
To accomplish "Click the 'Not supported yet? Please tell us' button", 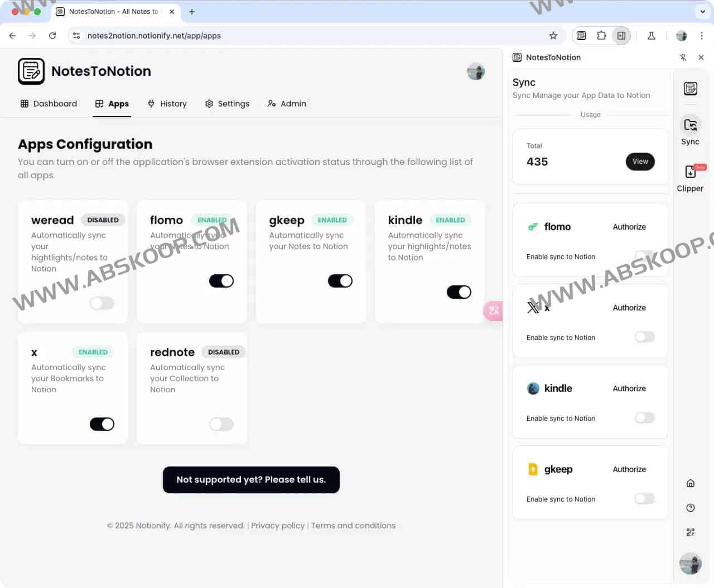I will pyautogui.click(x=251, y=479).
